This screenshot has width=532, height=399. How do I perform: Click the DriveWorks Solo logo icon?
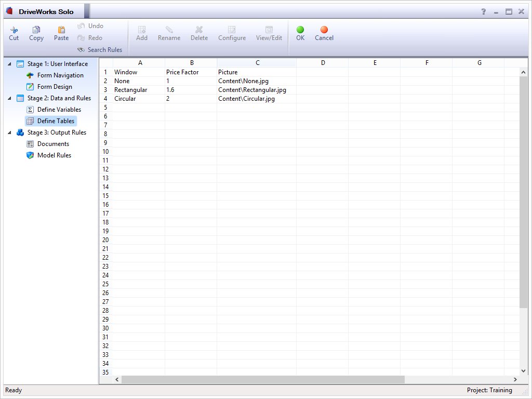click(9, 11)
